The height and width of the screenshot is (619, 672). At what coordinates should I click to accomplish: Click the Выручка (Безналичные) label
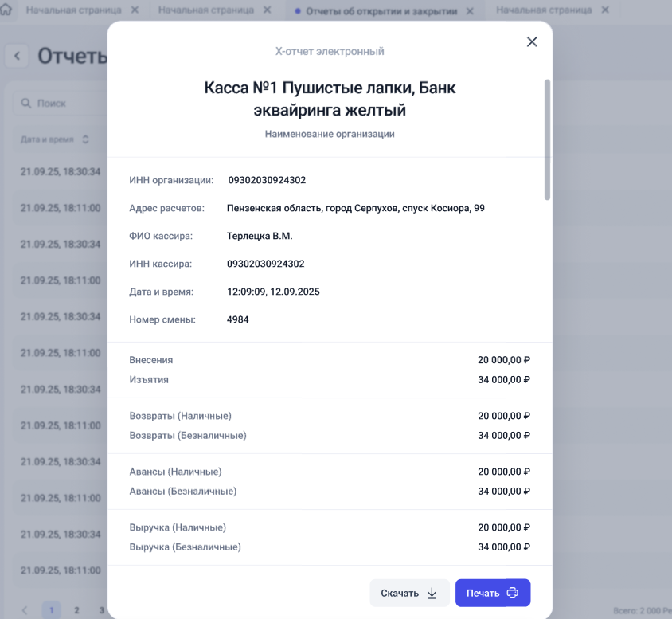186,547
